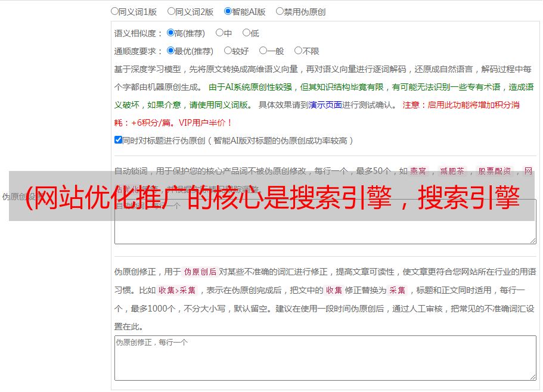Click the 伪原创后 highlighted tag
Image resolution: width=543 pixels, height=392 pixels.
point(200,272)
